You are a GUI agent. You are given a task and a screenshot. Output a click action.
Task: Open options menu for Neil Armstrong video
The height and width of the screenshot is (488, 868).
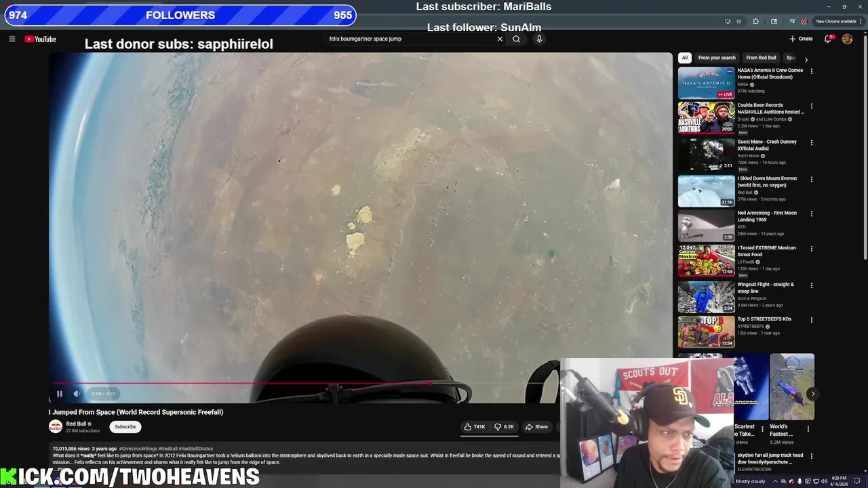[x=811, y=214]
